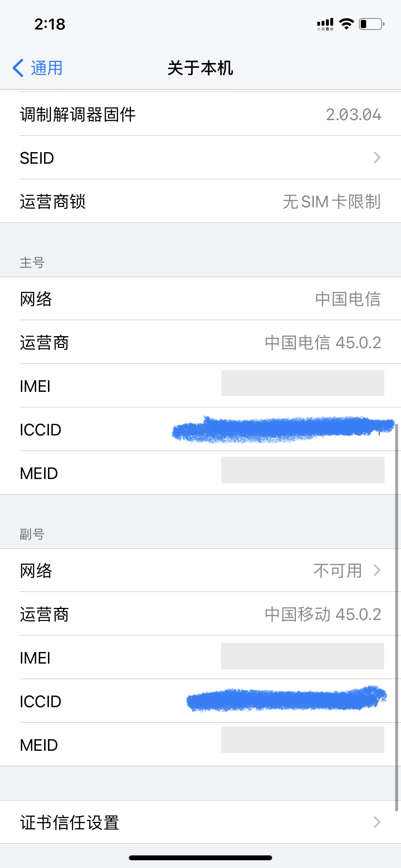
Task: Tap the battery indicator icon
Action: coord(371,24)
